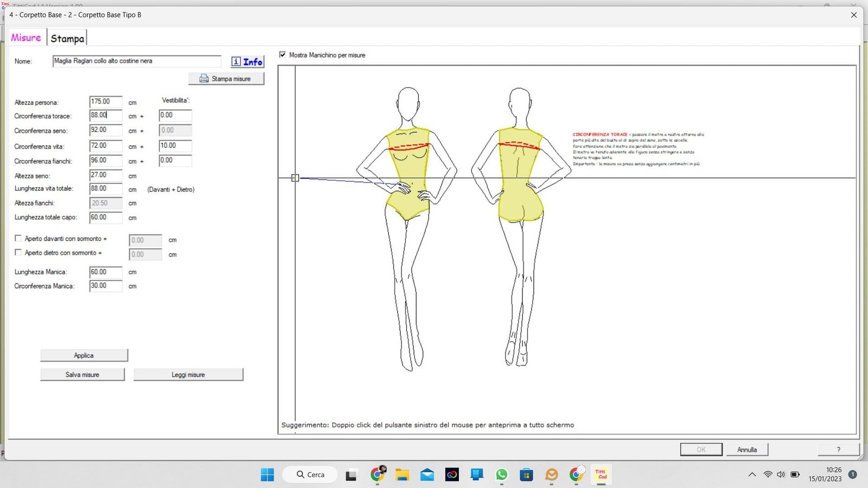Open WhatsApp from the taskbar
Screen dimensions: 868x488
tap(501, 475)
